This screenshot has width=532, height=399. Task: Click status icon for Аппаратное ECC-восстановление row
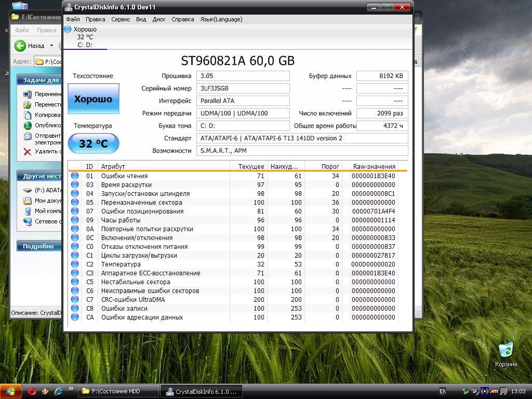(75, 273)
